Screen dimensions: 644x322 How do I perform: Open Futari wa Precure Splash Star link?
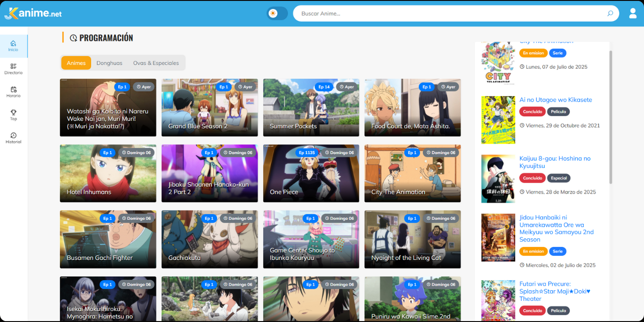[x=555, y=291]
